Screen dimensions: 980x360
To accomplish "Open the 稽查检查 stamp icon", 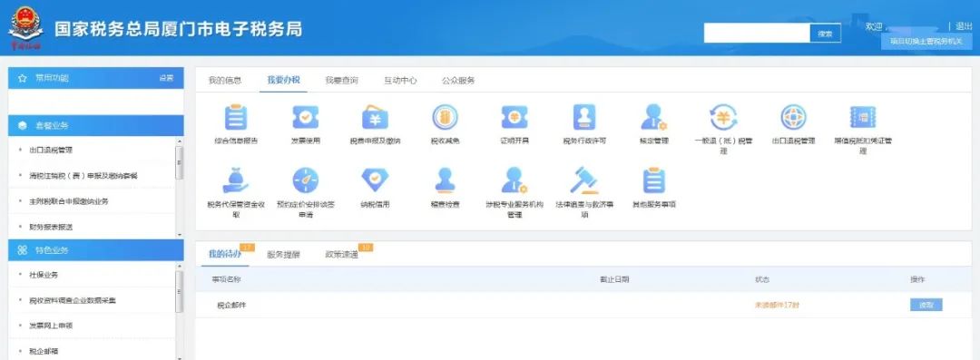I will pos(445,180).
